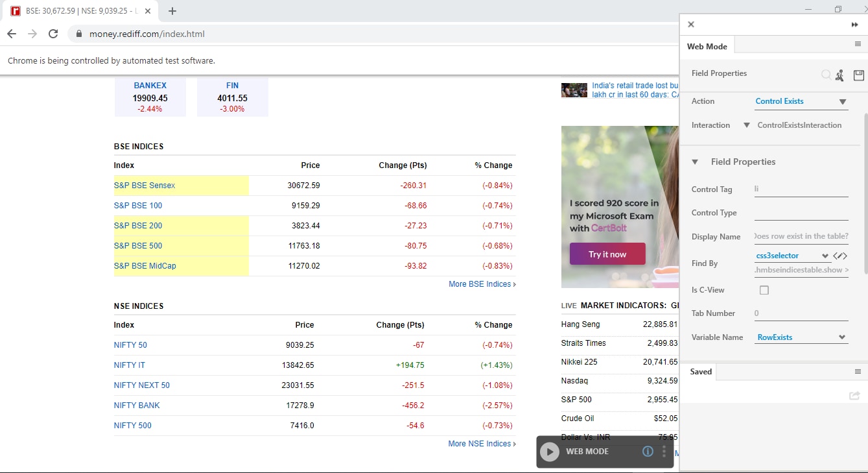Click the export share icon under Saved
Screen dimensions: 868x473
(854, 395)
